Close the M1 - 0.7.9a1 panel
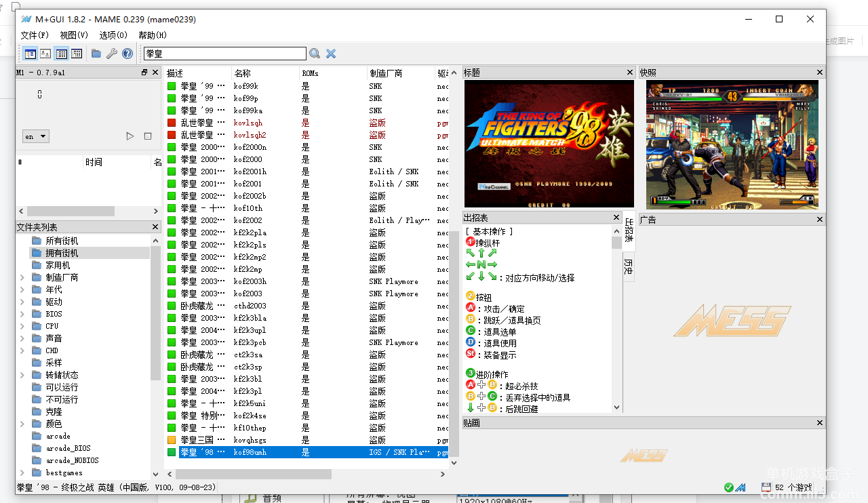Image resolution: width=868 pixels, height=503 pixels. pyautogui.click(x=155, y=73)
